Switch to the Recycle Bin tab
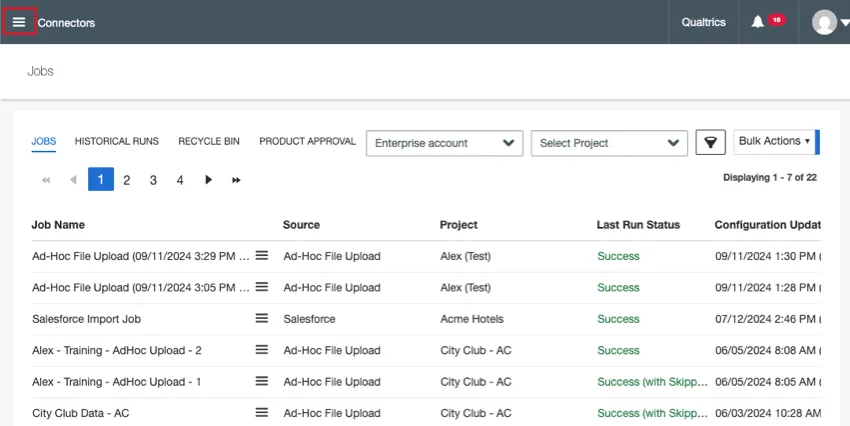The image size is (850, 426). pyautogui.click(x=209, y=142)
